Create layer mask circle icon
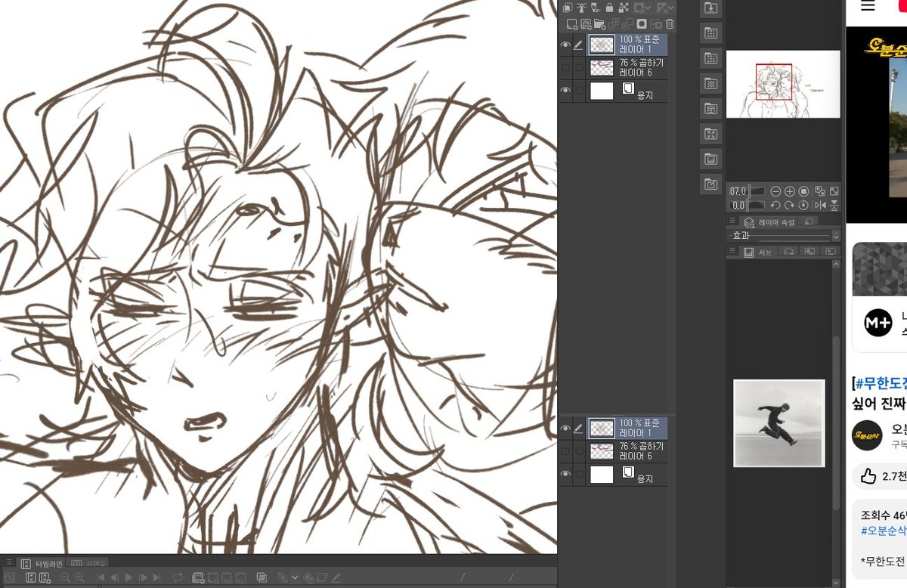This screenshot has height=588, width=907. (642, 24)
